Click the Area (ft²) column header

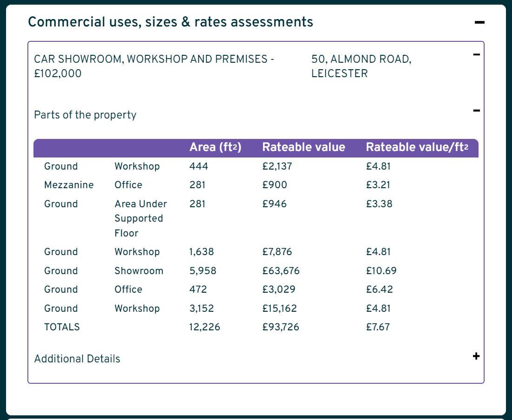(x=215, y=147)
